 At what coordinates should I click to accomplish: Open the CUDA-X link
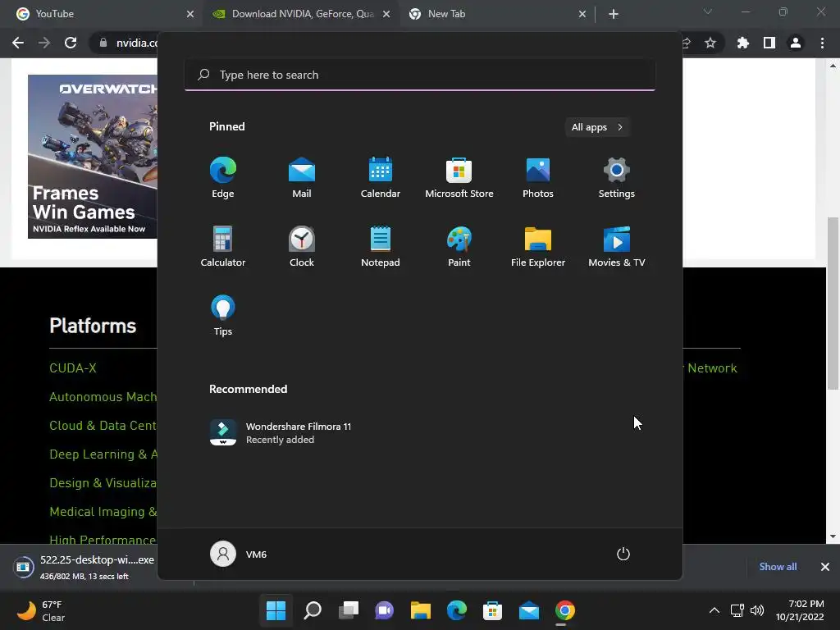73,368
